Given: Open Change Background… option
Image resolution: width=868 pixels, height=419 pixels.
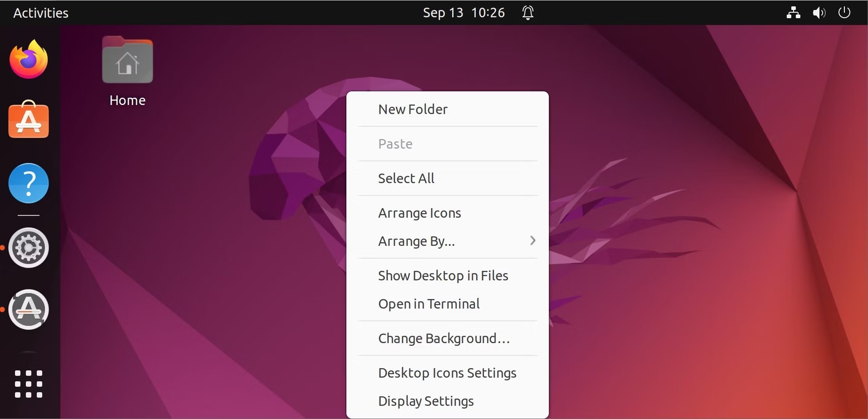Looking at the screenshot, I should click(448, 338).
